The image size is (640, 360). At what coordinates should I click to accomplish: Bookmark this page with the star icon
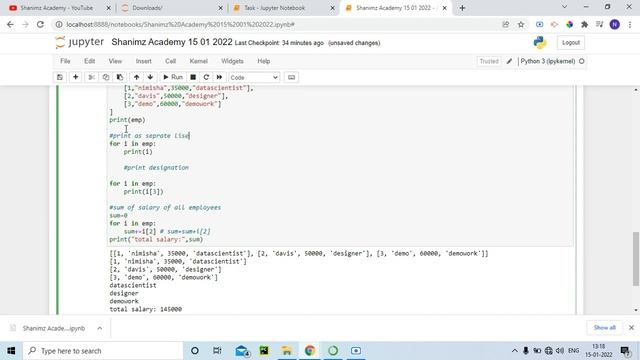[x=521, y=24]
